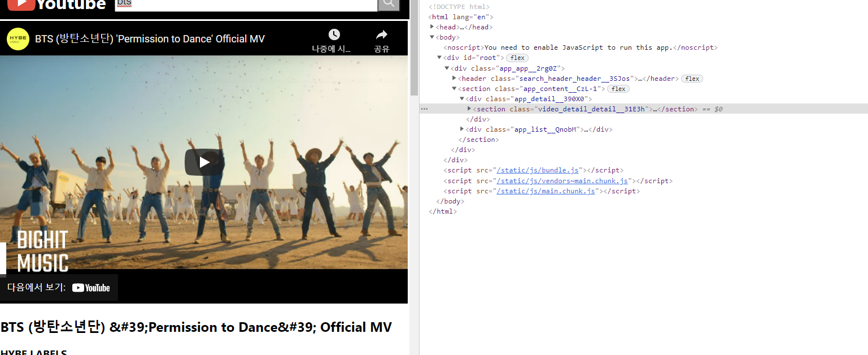Select the html lang="en" line
Viewport: 868px width, 355px height.
461,17
